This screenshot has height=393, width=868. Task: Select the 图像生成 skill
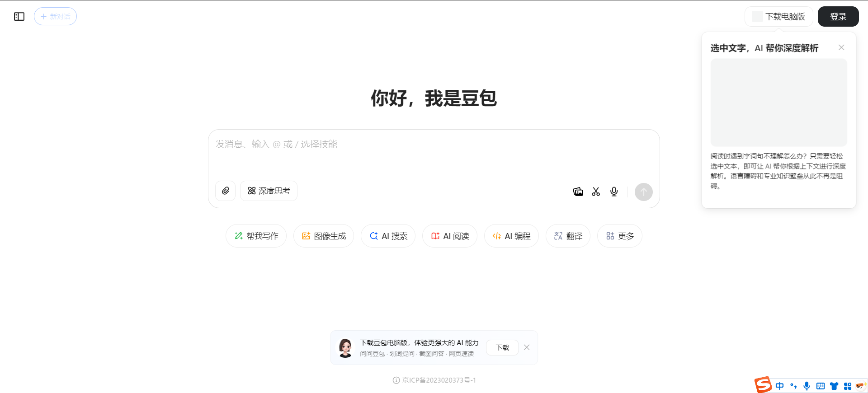324,236
